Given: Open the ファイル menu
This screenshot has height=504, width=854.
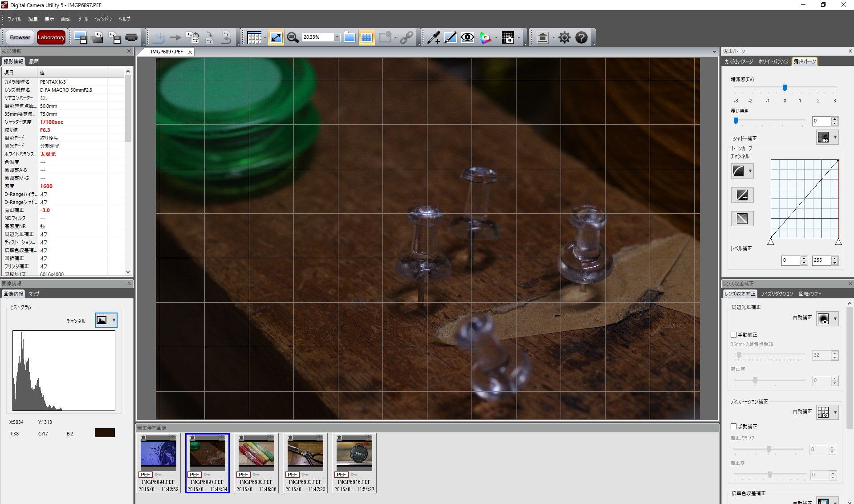Looking at the screenshot, I should pos(14,19).
